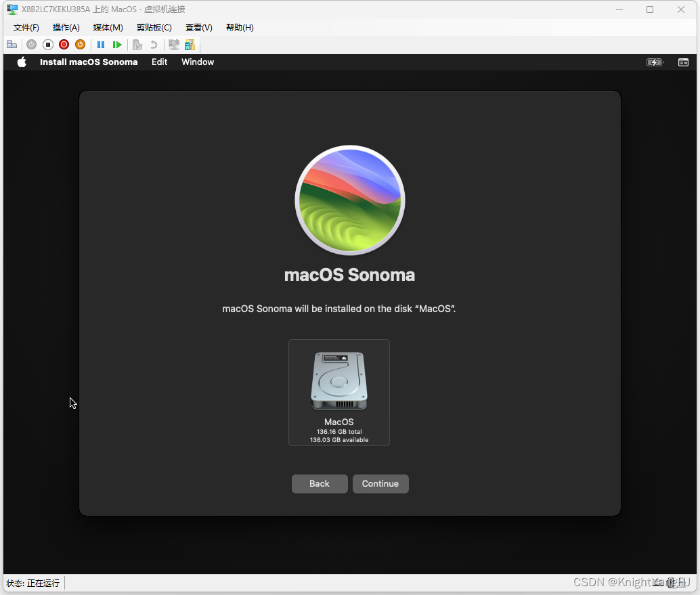Open the 操作(A) menu

(x=66, y=28)
